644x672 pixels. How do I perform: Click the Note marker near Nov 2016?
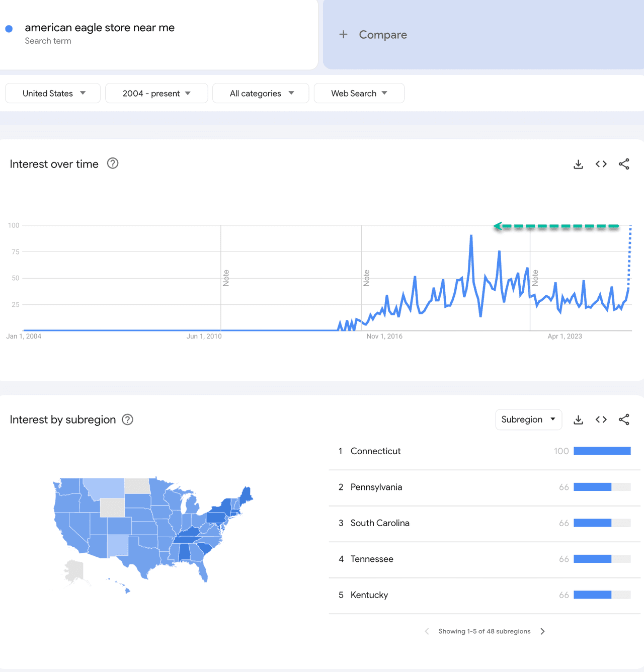tap(366, 278)
